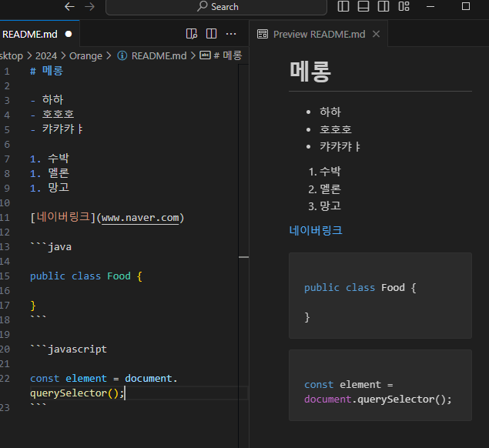Open the customize layout icon
This screenshot has width=489, height=448.
[x=404, y=6]
